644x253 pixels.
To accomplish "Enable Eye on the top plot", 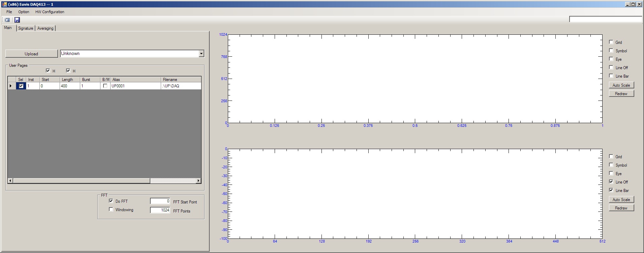I will click(611, 59).
